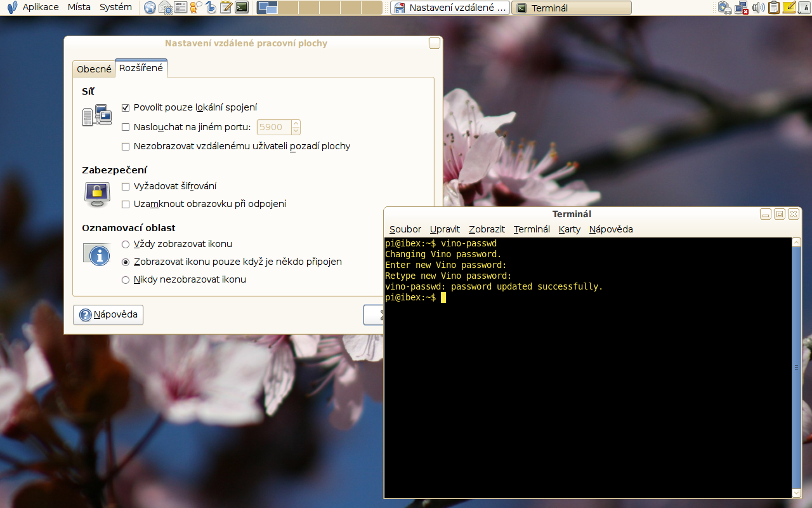Viewport: 812px width, 508px height.
Task: Click the Terminál taskbar window button
Action: point(571,8)
